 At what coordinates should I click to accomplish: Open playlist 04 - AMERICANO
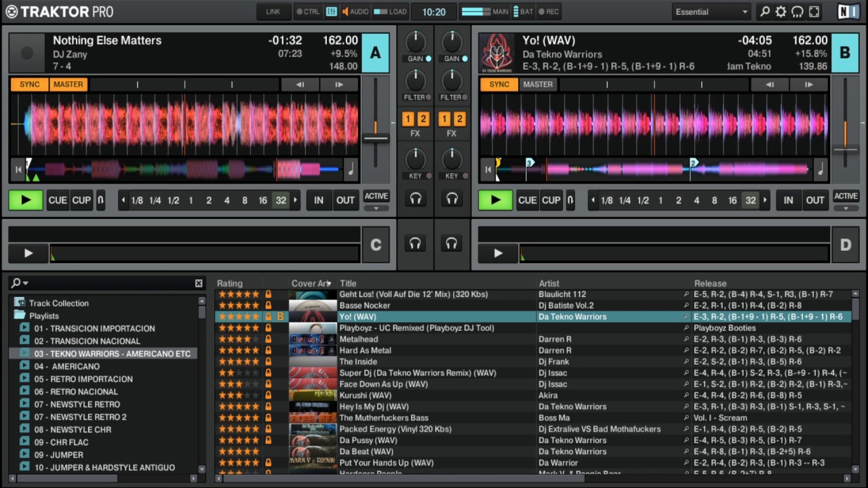(67, 367)
